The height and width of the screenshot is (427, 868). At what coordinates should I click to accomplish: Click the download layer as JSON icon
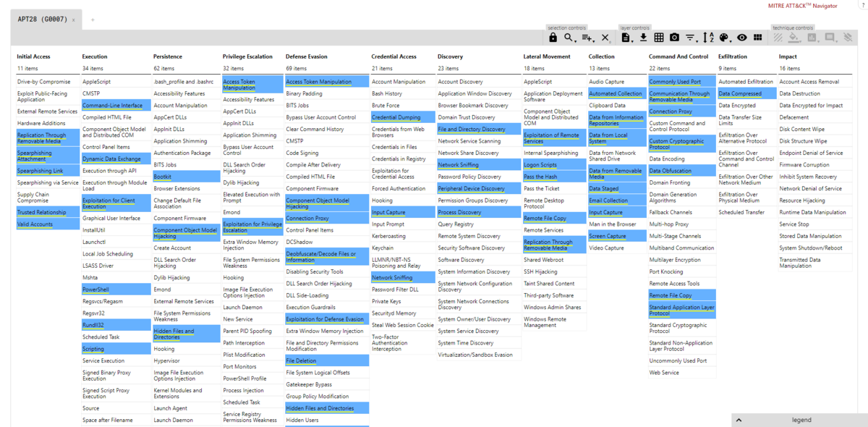(x=644, y=38)
